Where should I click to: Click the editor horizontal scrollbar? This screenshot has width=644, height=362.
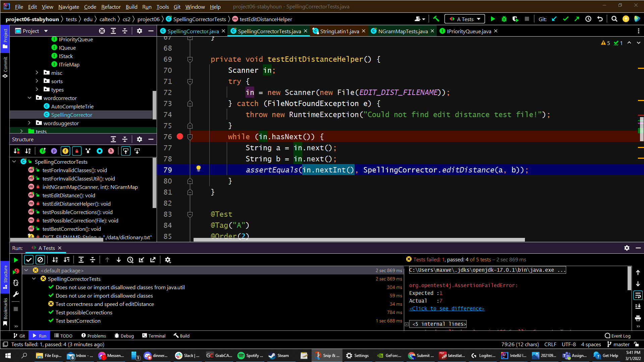pyautogui.click(x=359, y=240)
